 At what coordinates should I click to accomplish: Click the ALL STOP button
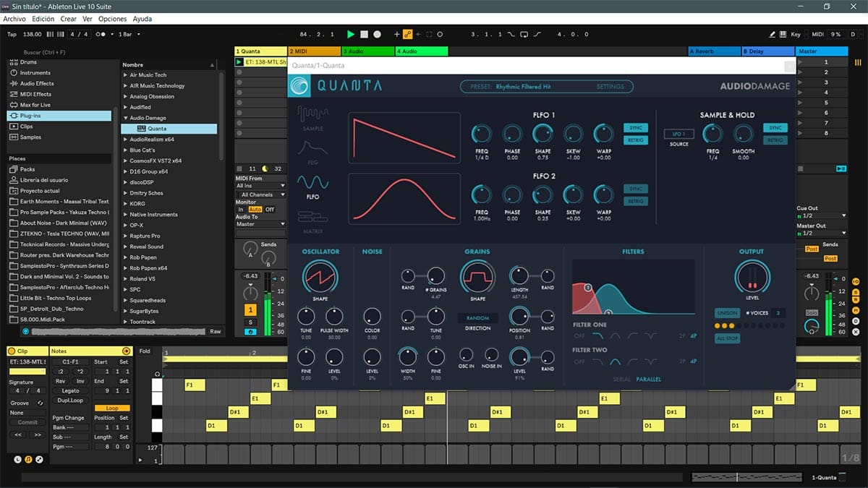coord(726,338)
